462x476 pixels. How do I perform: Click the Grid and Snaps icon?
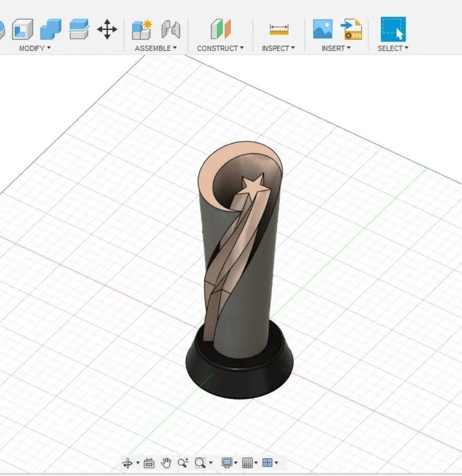point(247,463)
